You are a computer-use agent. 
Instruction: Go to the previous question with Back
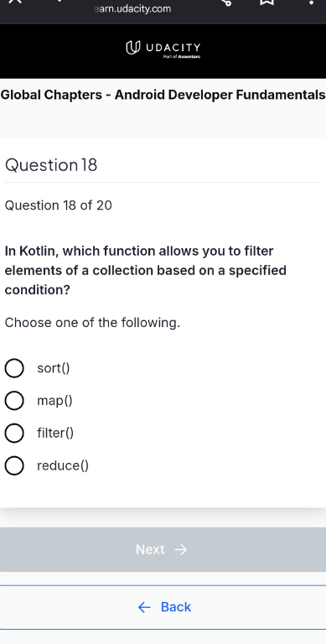click(163, 607)
